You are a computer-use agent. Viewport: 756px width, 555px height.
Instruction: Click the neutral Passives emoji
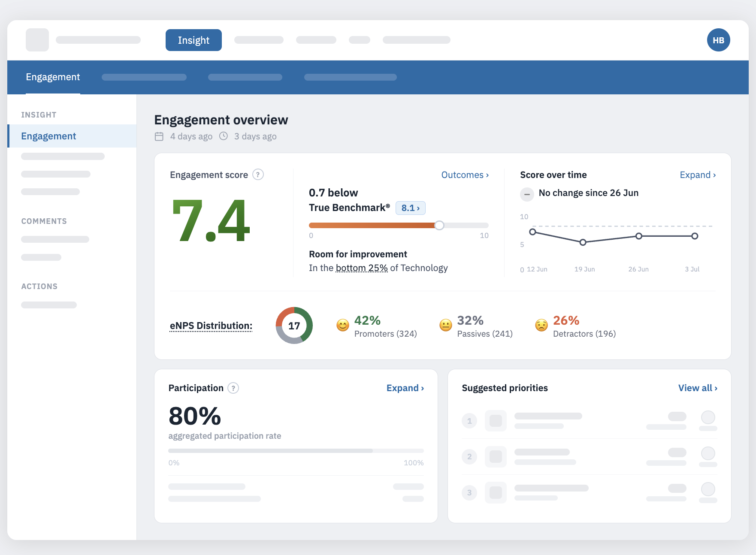coord(446,325)
